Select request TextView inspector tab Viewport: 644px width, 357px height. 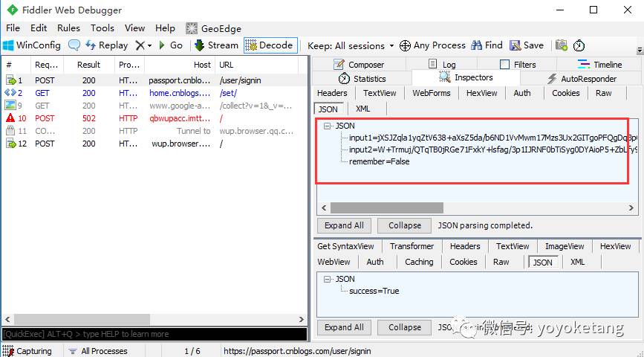tap(380, 93)
